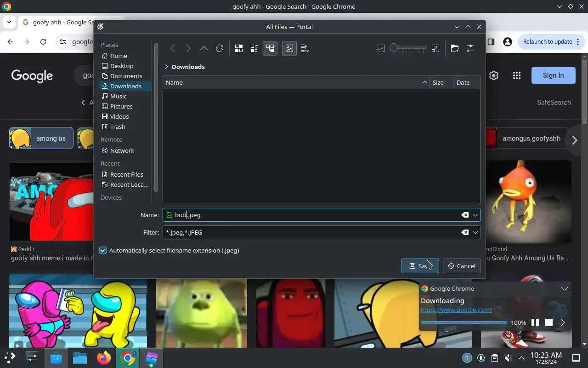Toggle file preview display button
Viewport: 588px width, 368px height.
[289, 48]
